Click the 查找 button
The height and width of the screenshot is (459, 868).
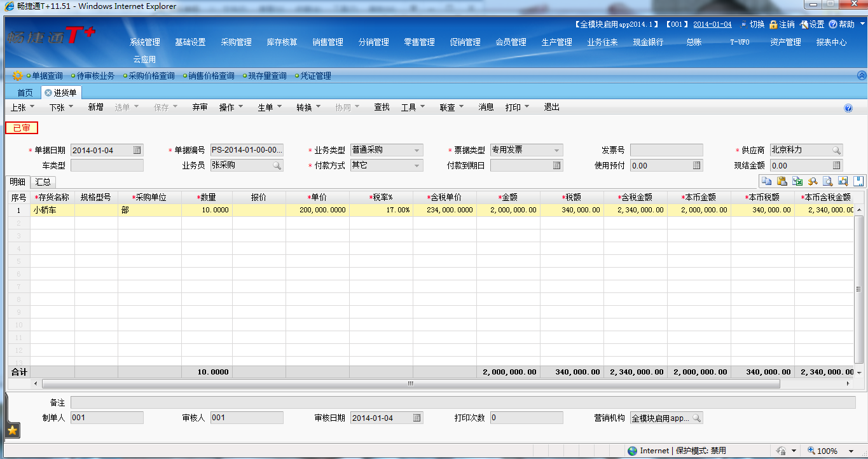pos(382,107)
